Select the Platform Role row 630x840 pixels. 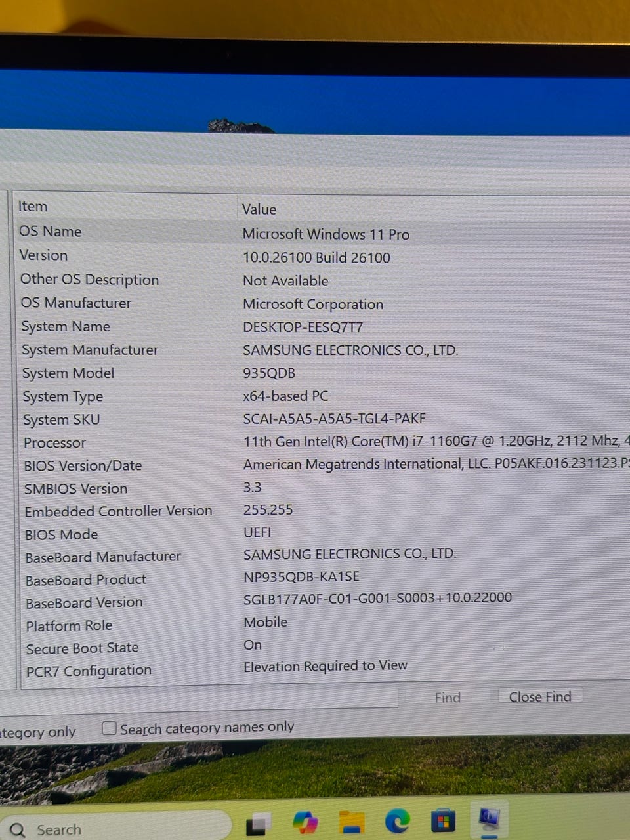coord(323,625)
